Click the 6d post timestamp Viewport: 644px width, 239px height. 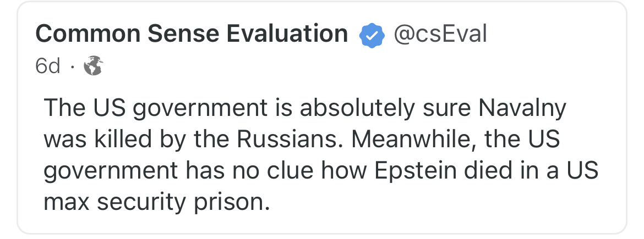pyautogui.click(x=47, y=67)
